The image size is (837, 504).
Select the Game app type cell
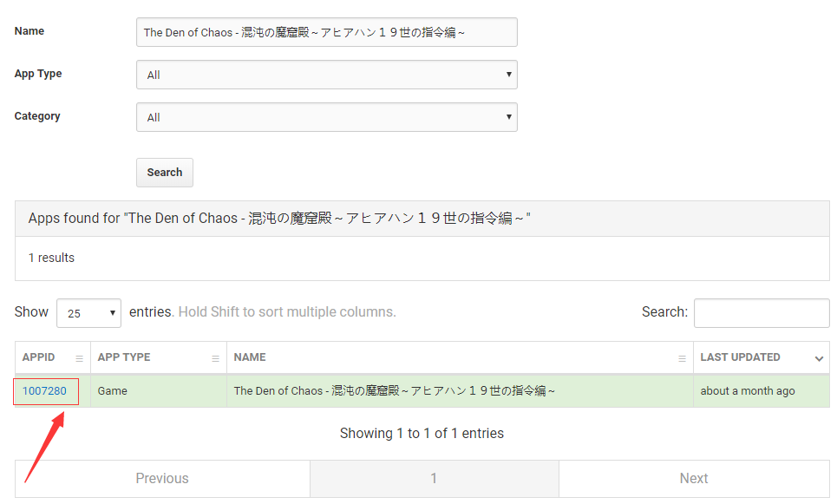113,391
